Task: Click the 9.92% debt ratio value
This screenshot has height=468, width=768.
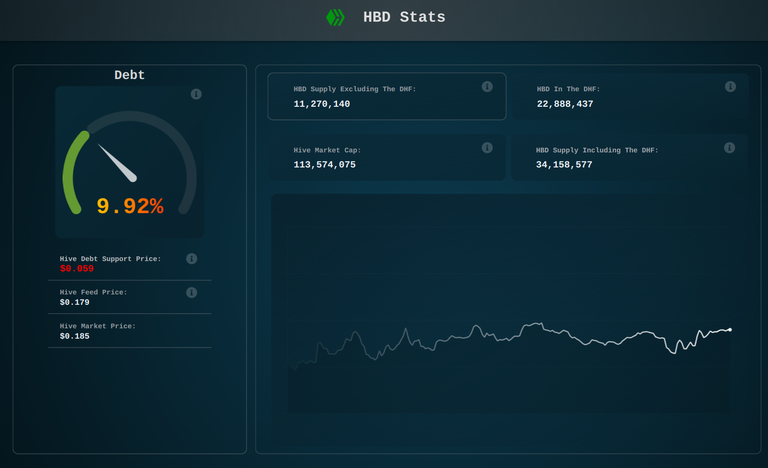Action: [x=130, y=206]
